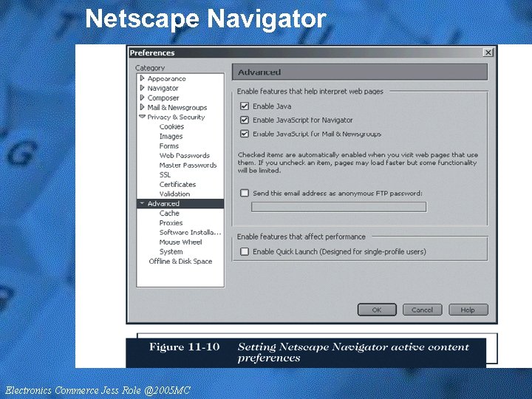Expand the Navigator category arrow
Screen dimensions: 532x399
pos(142,88)
